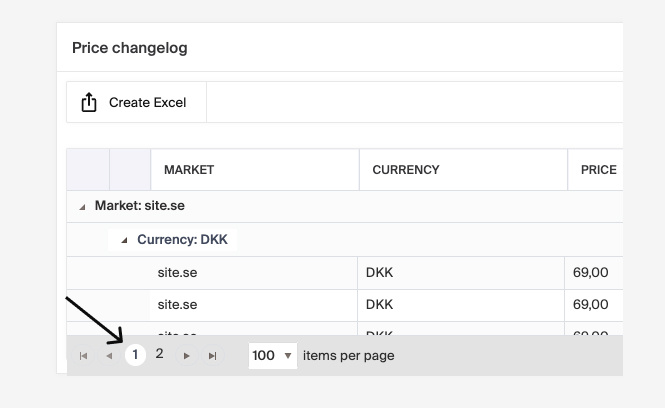Collapse the Market: site.se group

82,207
